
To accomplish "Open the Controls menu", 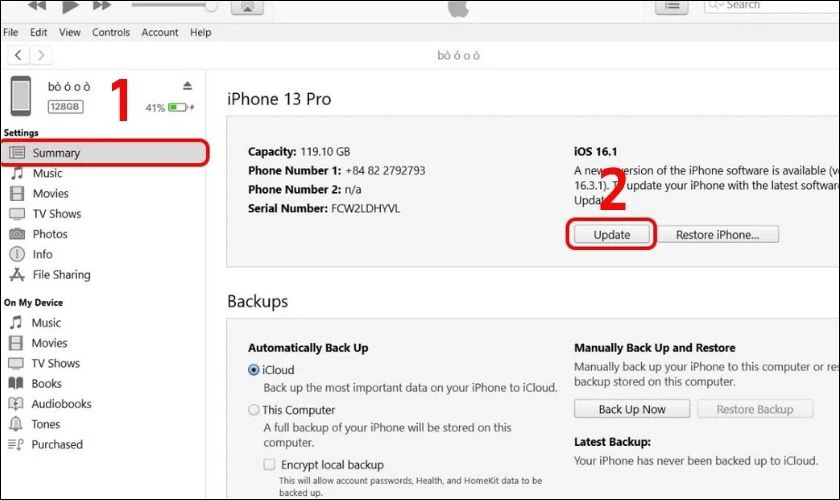I will [111, 32].
